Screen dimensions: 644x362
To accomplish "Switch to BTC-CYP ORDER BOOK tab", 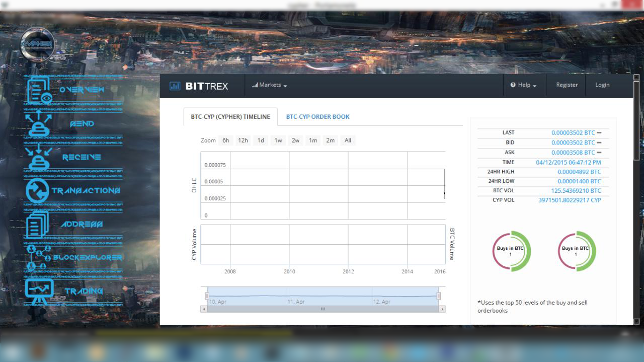I will click(x=318, y=117).
